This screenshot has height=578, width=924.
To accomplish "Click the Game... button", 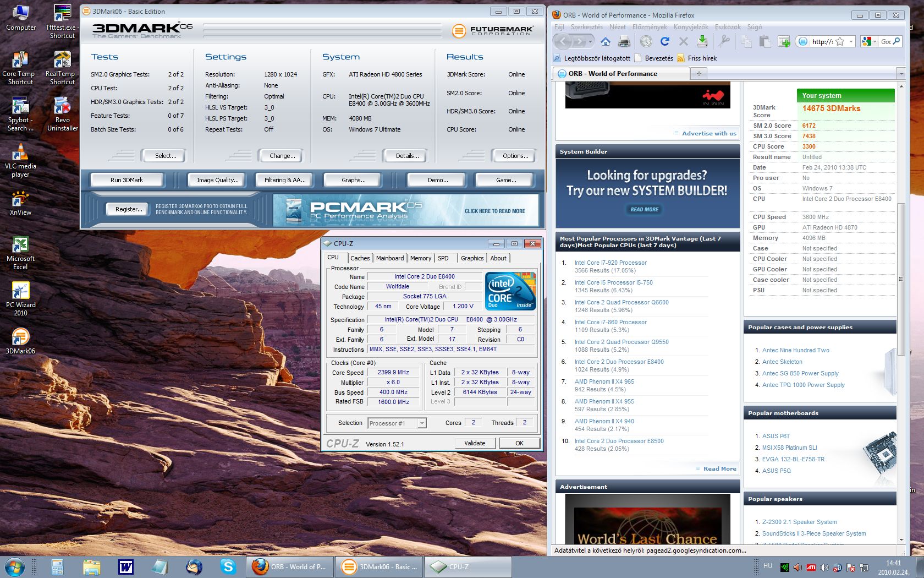I will [505, 180].
